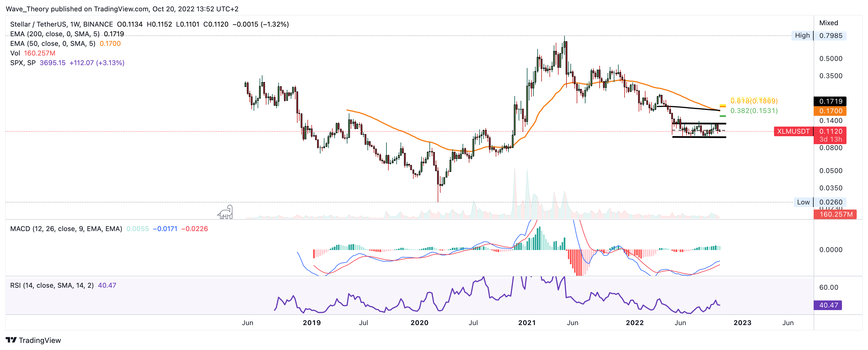Click the Low 0.0260 price marker
Viewport: 868px width, 350px height.
[820, 202]
